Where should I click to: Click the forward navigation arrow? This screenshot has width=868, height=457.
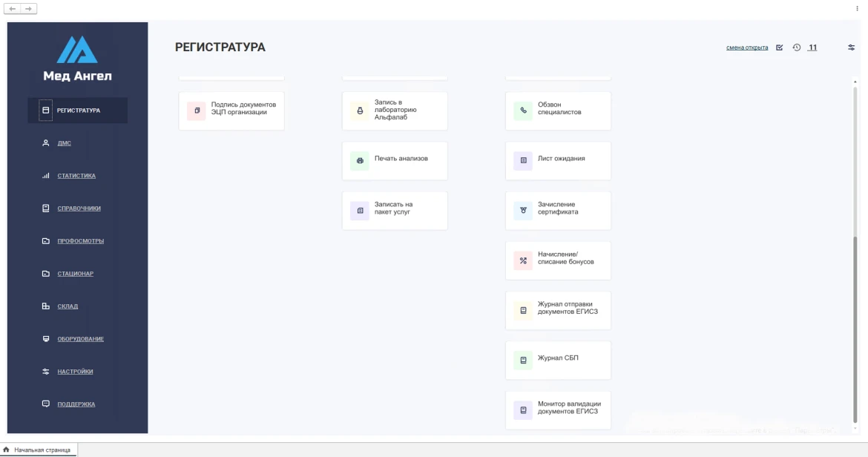coord(29,9)
